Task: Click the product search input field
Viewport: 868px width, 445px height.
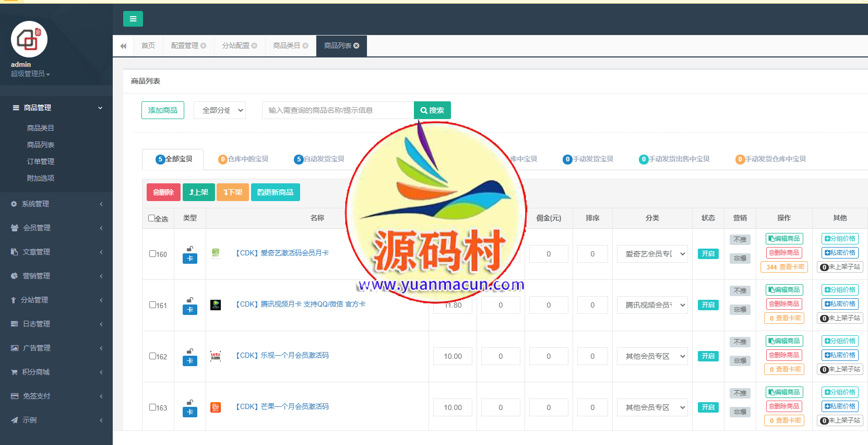Action: click(338, 110)
